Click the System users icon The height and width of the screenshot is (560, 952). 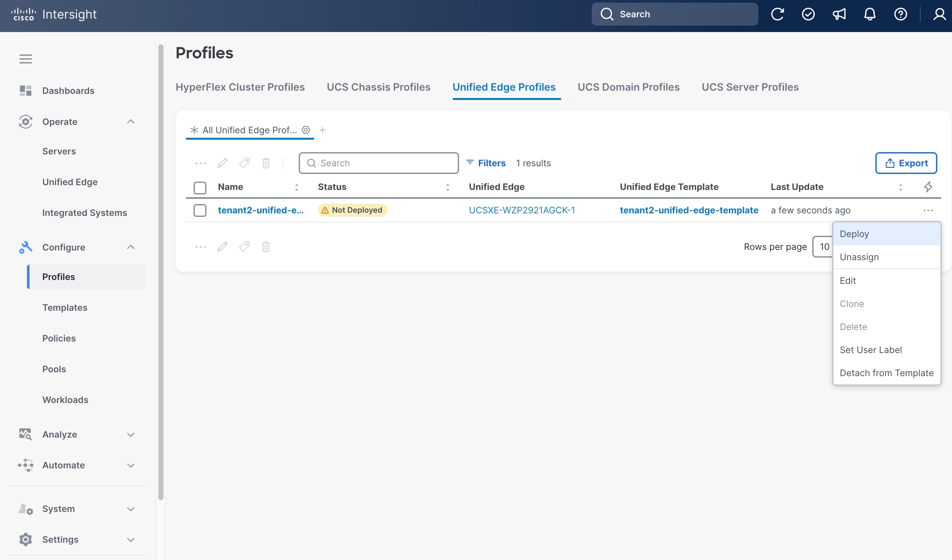[26, 509]
